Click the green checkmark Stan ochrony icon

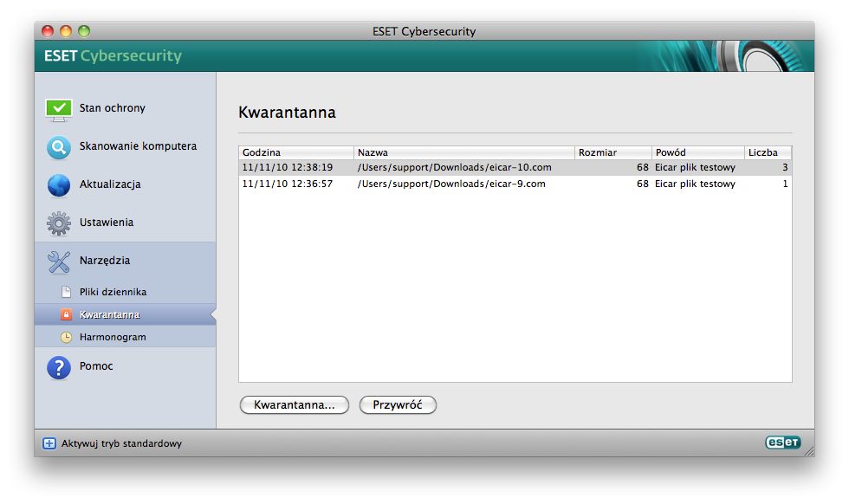click(59, 109)
